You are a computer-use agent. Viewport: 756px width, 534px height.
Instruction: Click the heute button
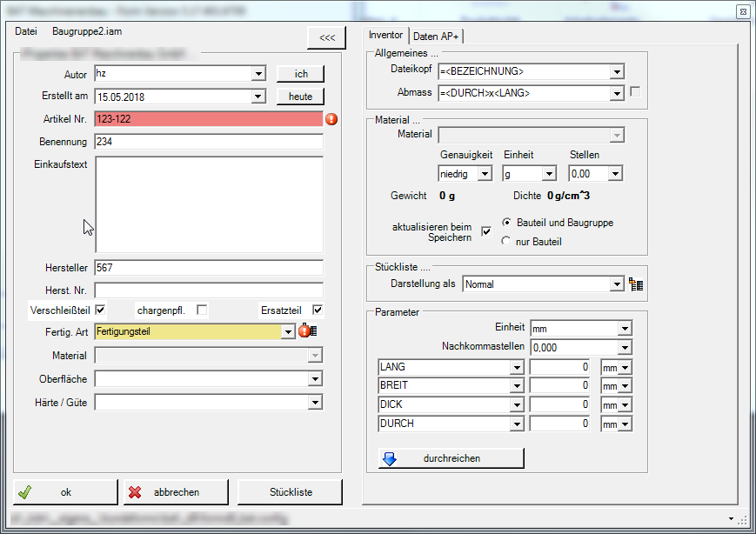click(300, 97)
